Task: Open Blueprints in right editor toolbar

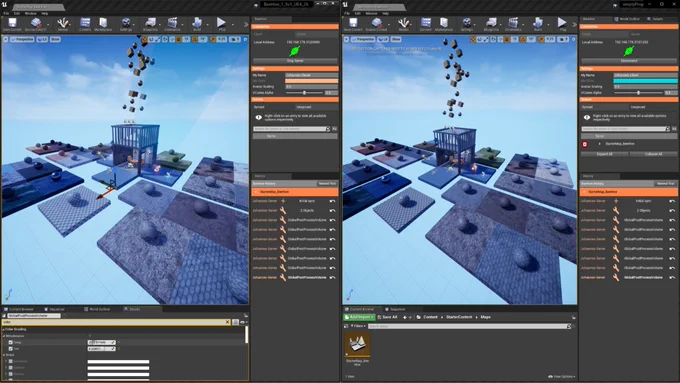Action: pos(491,24)
